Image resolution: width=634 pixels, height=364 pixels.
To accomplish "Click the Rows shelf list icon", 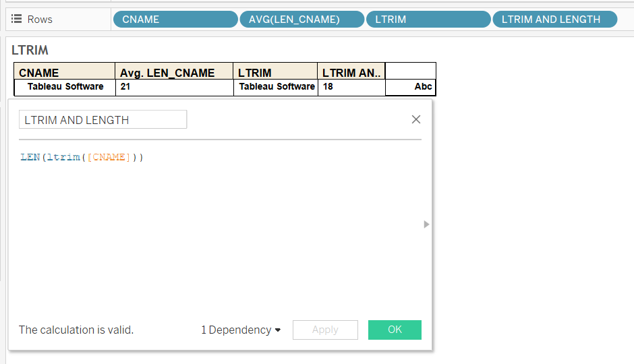I will 16,19.
